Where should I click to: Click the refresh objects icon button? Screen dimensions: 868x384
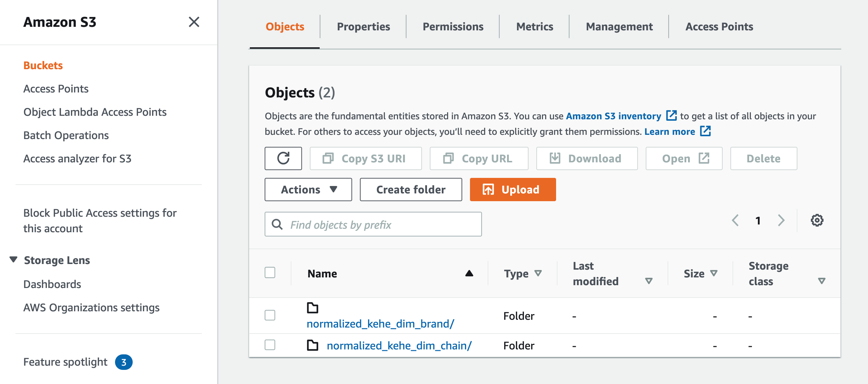coord(283,158)
